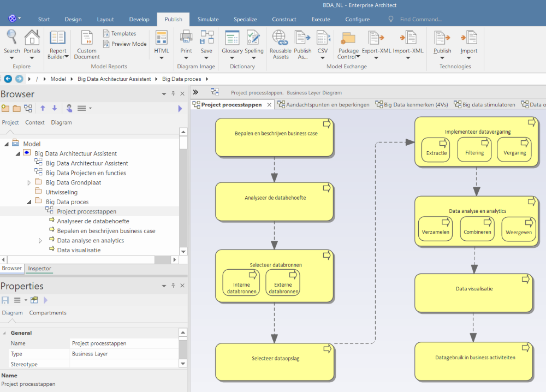Switch to the Simulate ribbon tab
Image resolution: width=546 pixels, height=392 pixels.
click(208, 19)
